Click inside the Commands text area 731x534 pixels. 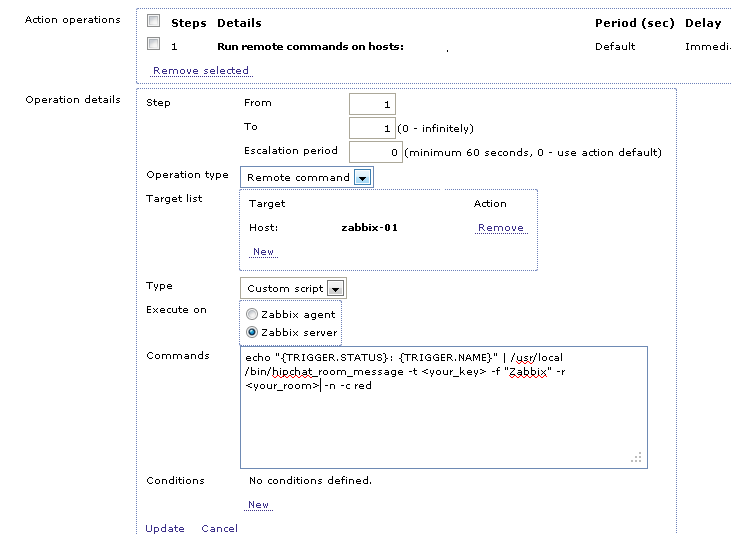pos(444,407)
